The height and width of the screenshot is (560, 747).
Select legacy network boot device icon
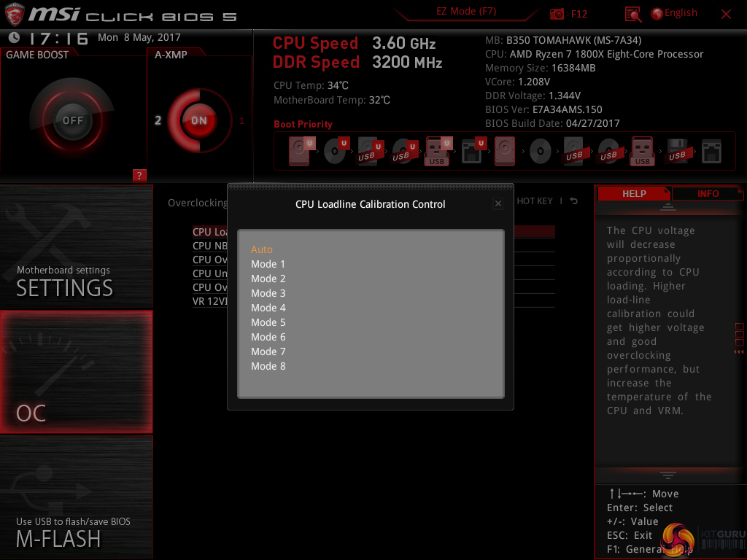click(x=711, y=152)
